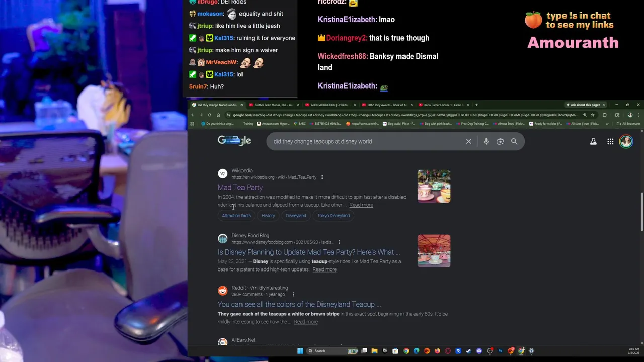644x362 pixels.
Task: Open Google Search Labs flask icon
Action: 593,142
